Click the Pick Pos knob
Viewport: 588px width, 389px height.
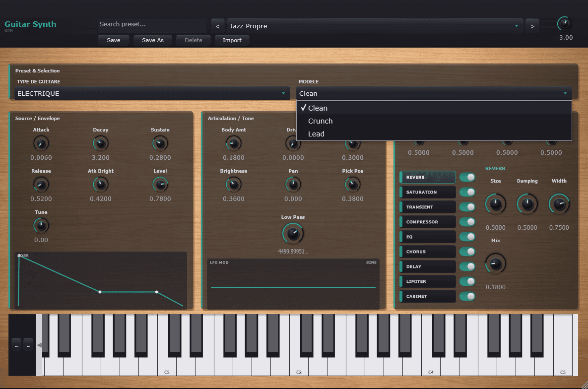coord(352,185)
